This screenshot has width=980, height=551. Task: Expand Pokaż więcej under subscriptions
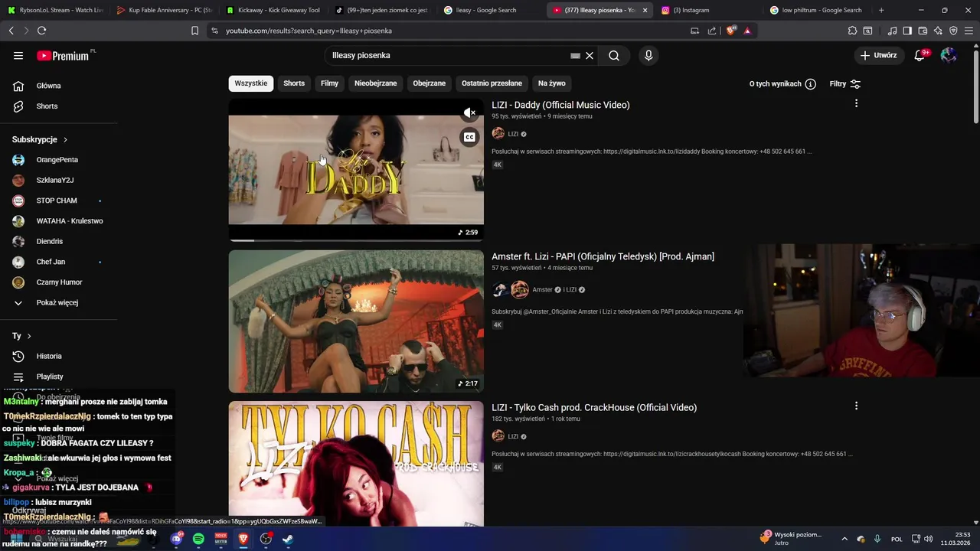(x=58, y=302)
